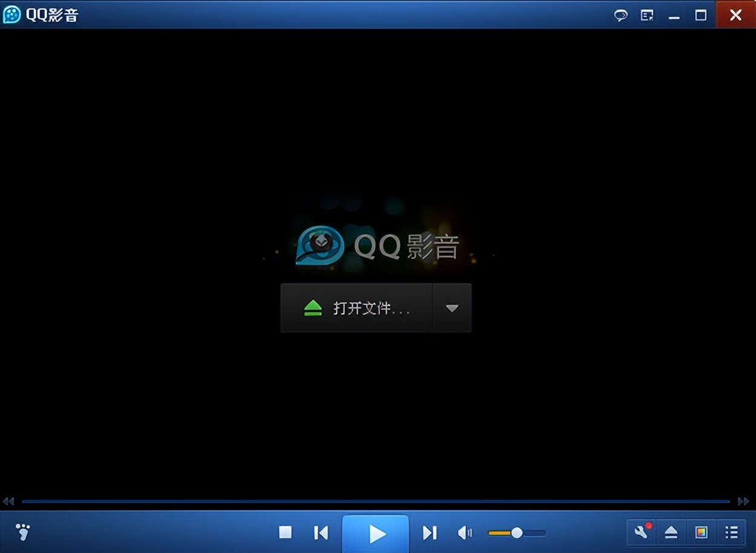Stop playback with the square button
The height and width of the screenshot is (553, 756).
coord(285,532)
